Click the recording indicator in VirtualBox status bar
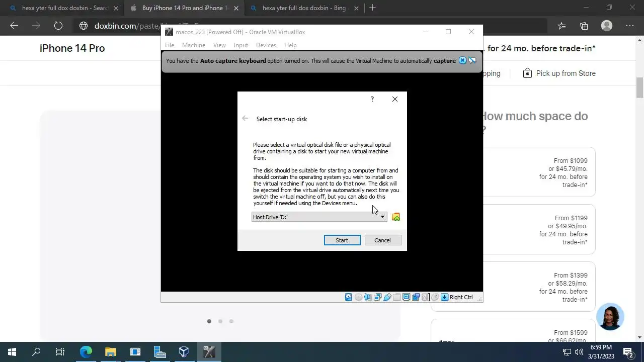 [416, 297]
